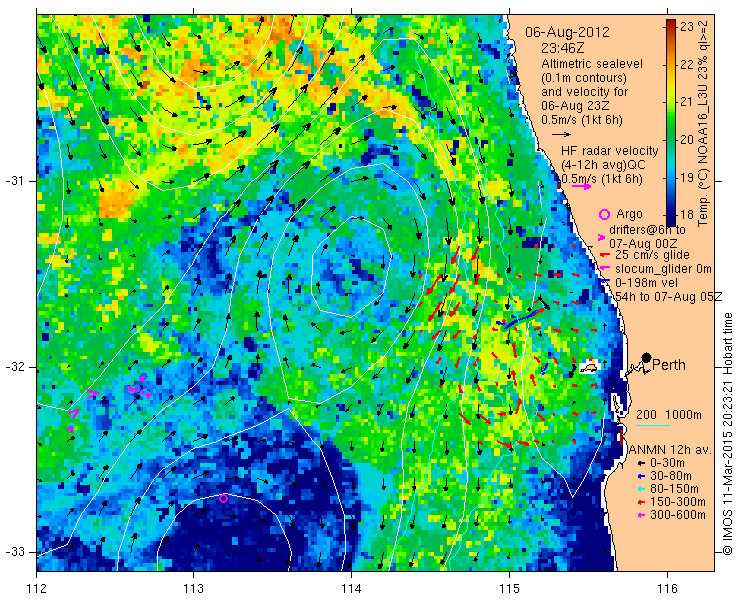Click the '0-30m' depth label
This screenshot has height=600, width=740.
pos(667,463)
